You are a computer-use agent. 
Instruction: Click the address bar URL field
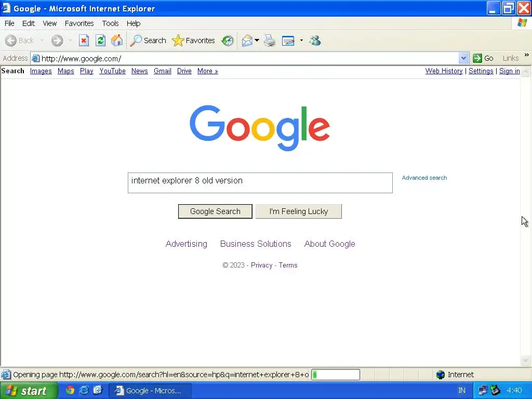pyautogui.click(x=249, y=58)
